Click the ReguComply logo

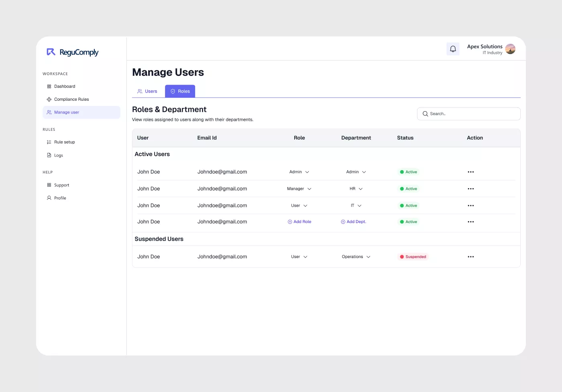pyautogui.click(x=73, y=52)
